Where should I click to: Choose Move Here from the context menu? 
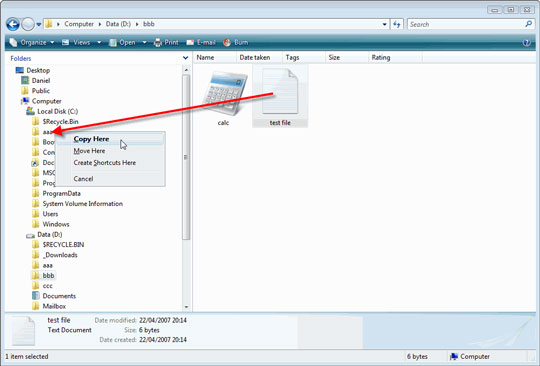click(110, 151)
